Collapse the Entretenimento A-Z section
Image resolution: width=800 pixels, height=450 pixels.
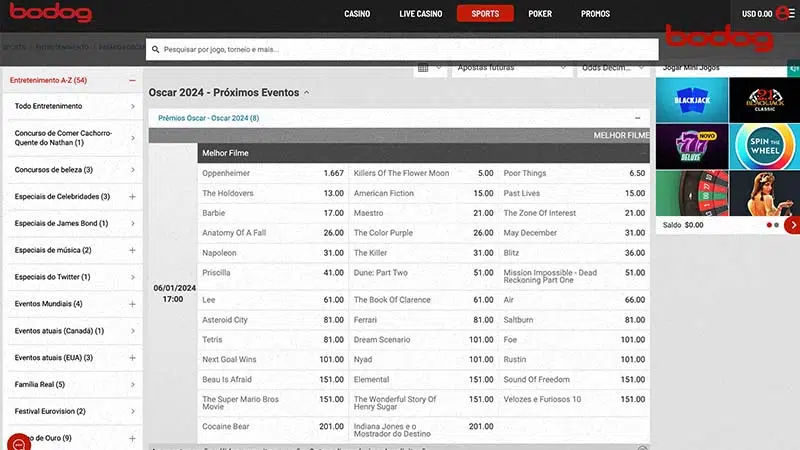click(132, 80)
